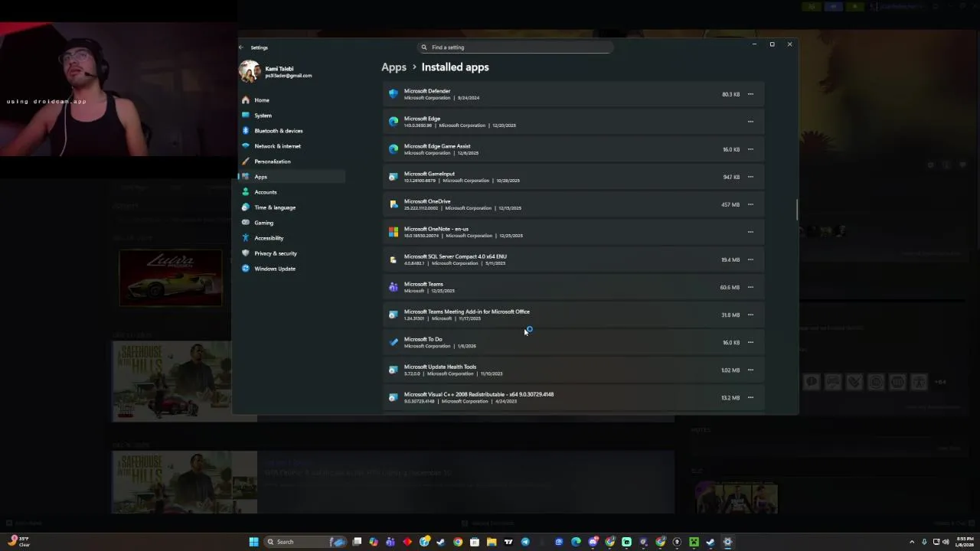This screenshot has width=980, height=551.
Task: Select Apps in the settings sidebar
Action: point(292,177)
